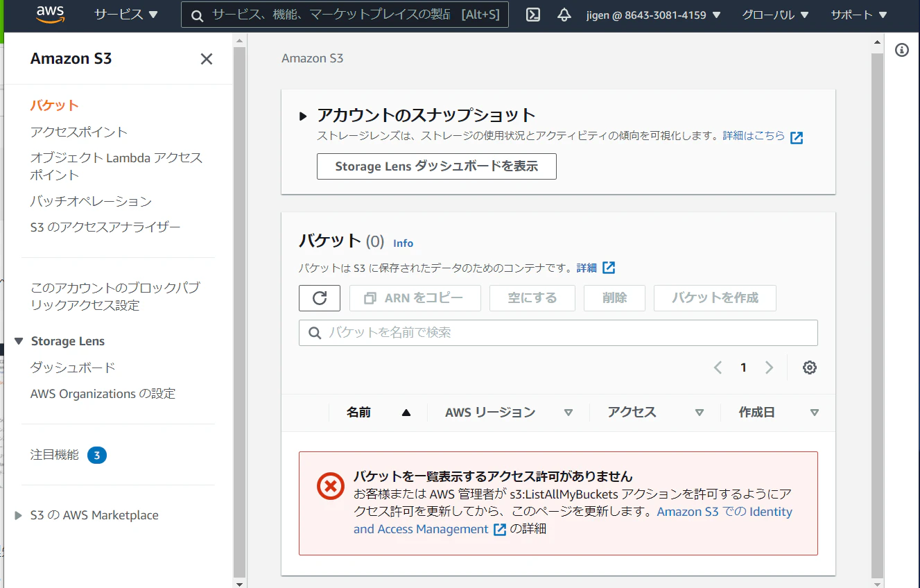Open the Info link beside バケット heading
920x588 pixels.
tap(403, 243)
